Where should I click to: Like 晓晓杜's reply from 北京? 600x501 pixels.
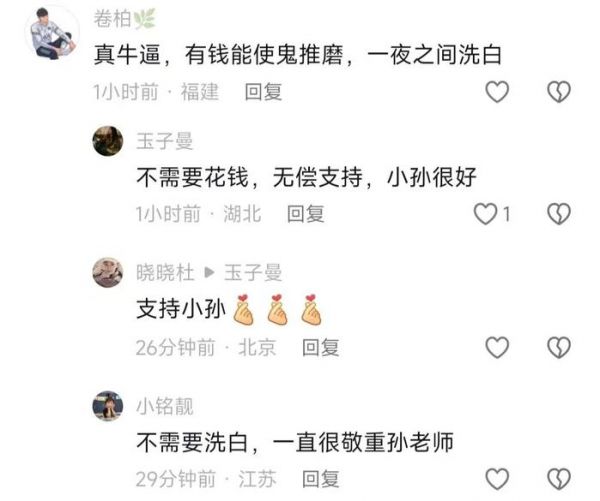pyautogui.click(x=497, y=348)
